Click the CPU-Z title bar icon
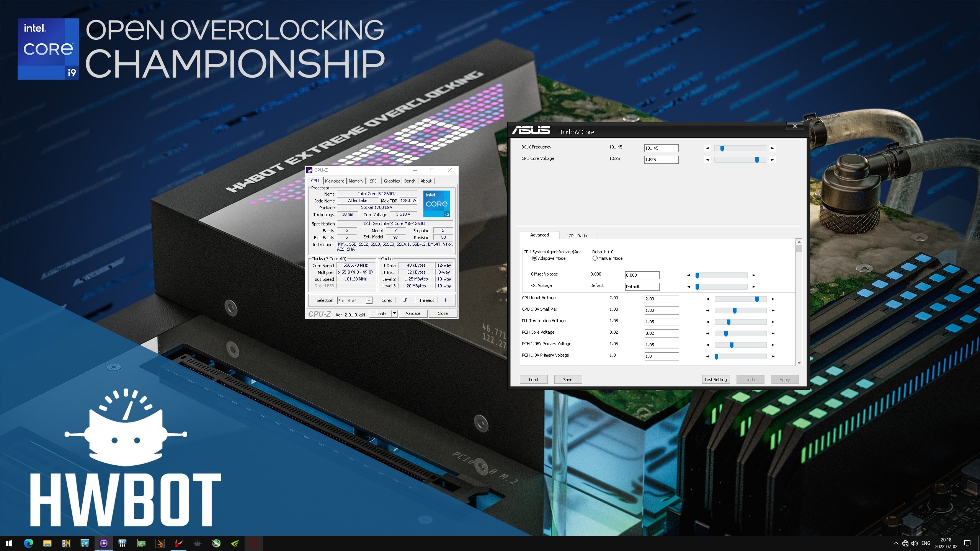 310,170
